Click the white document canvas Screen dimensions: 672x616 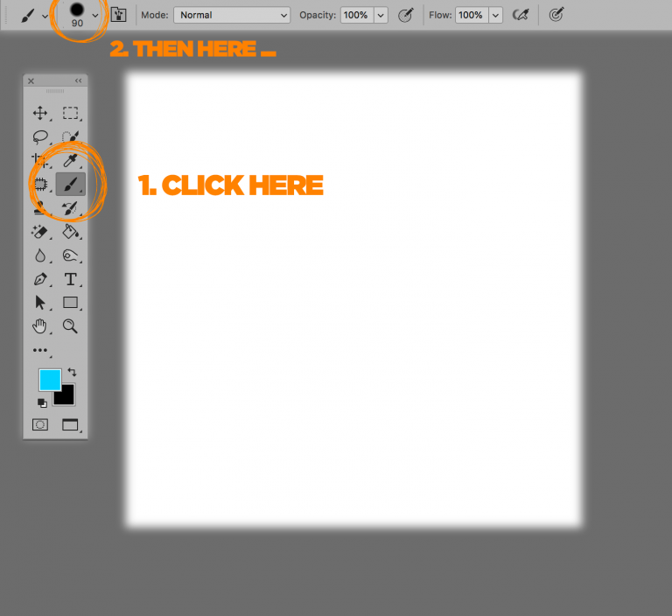pyautogui.click(x=354, y=300)
